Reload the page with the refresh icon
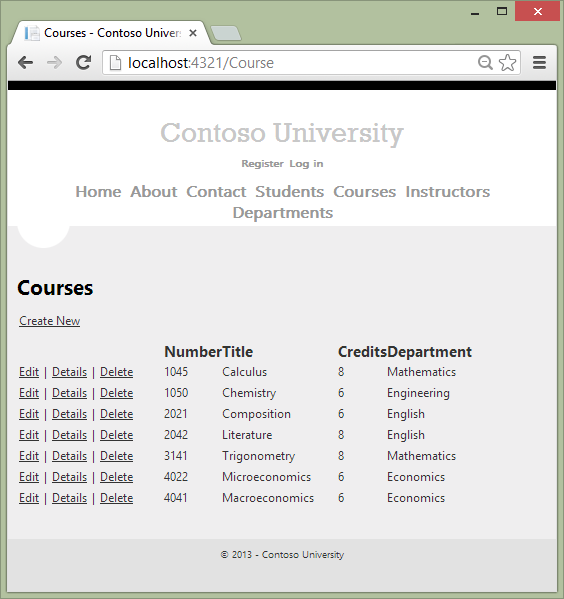 (x=83, y=63)
